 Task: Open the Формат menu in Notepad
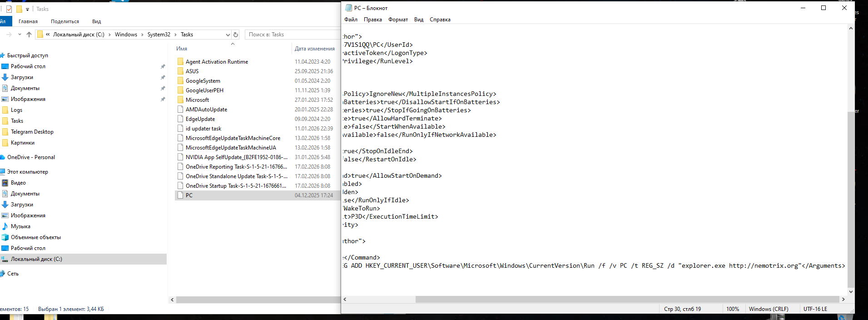click(398, 20)
